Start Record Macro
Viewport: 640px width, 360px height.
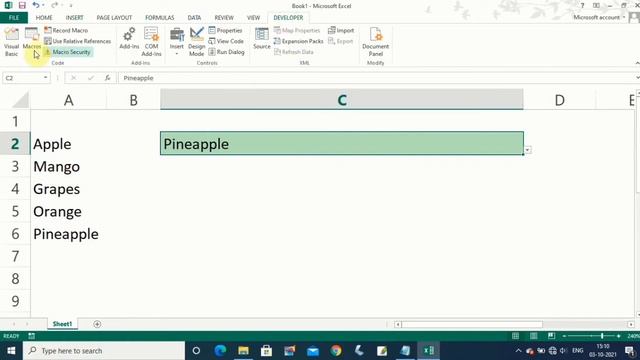pyautogui.click(x=66, y=30)
